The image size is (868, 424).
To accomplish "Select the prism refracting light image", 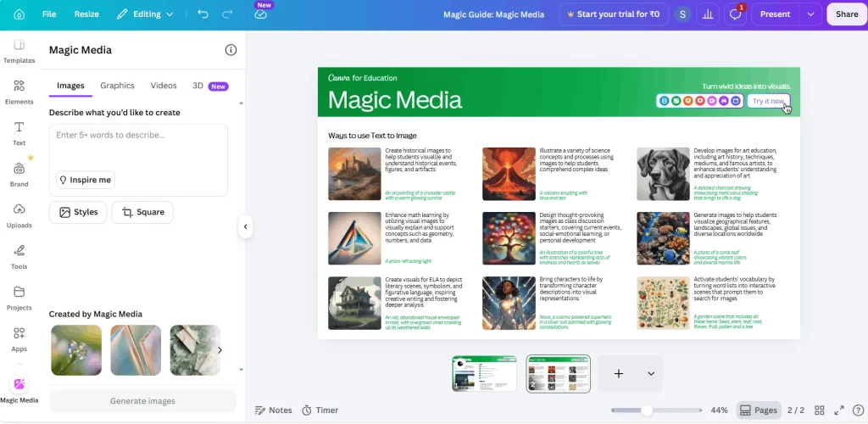I will (354, 238).
